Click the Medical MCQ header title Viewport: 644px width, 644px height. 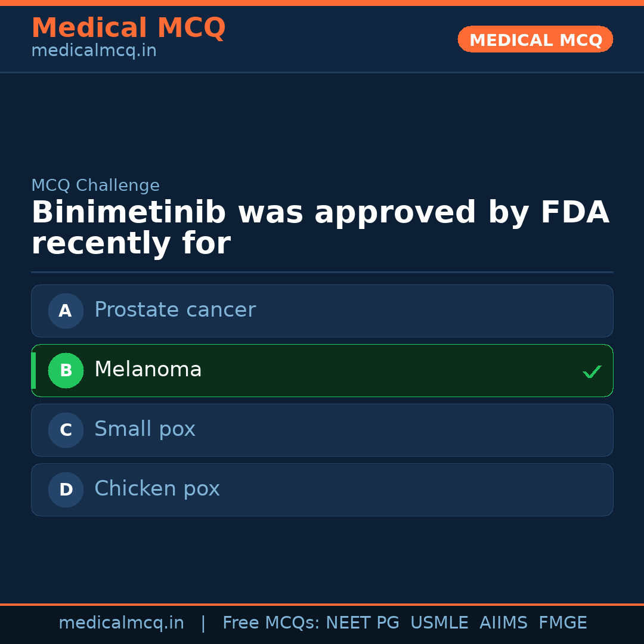pyautogui.click(x=128, y=28)
